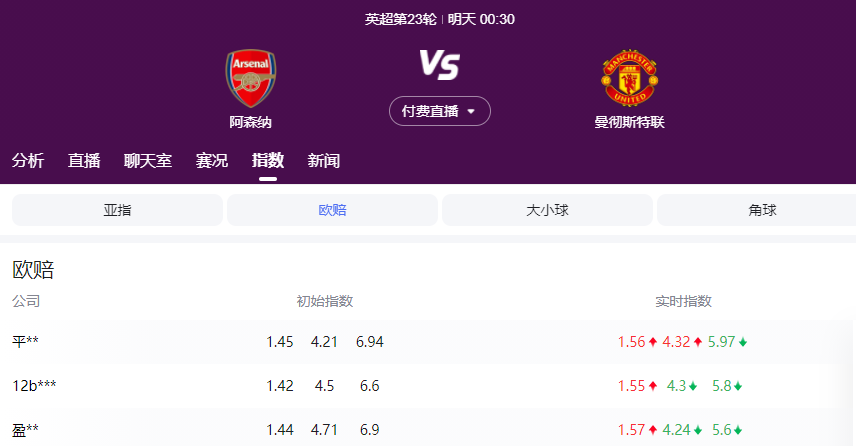
Task: Select the 角球 odds filter
Action: coord(762,210)
